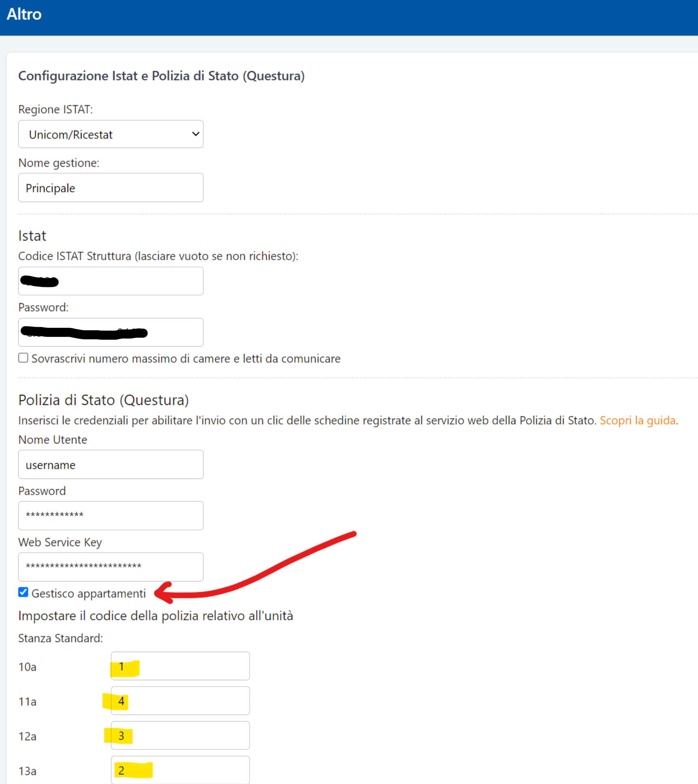This screenshot has height=784, width=698.
Task: Click the Altro header bar title
Action: pos(24,14)
